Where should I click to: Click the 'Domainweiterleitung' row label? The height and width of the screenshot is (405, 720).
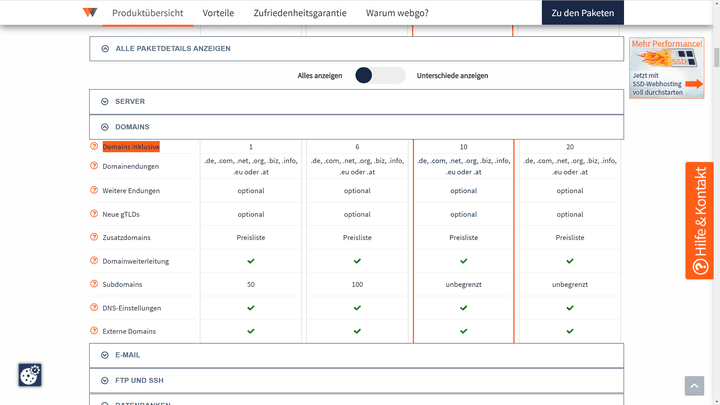pos(135,261)
